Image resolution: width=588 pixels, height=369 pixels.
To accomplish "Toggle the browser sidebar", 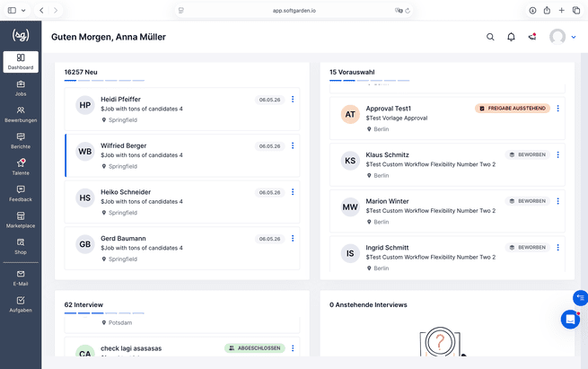I will [12, 11].
